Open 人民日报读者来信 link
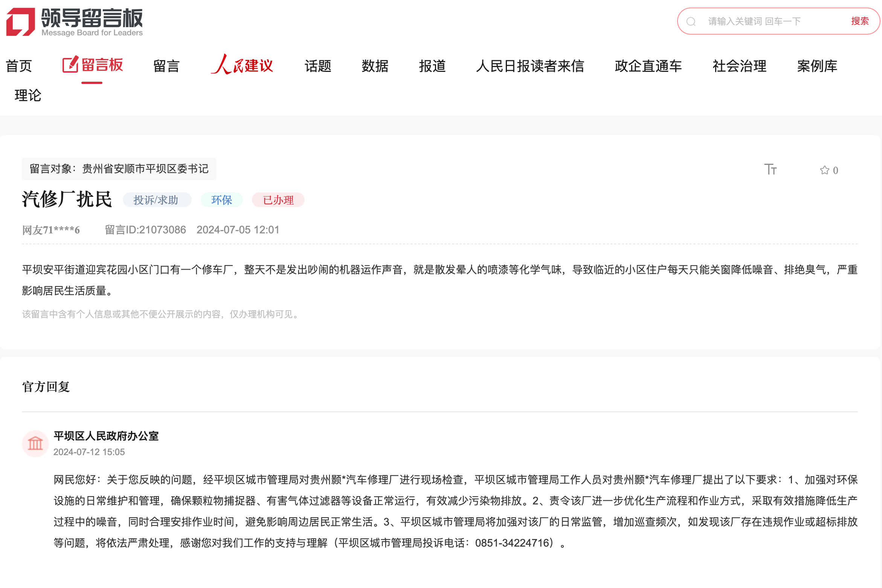 [530, 66]
